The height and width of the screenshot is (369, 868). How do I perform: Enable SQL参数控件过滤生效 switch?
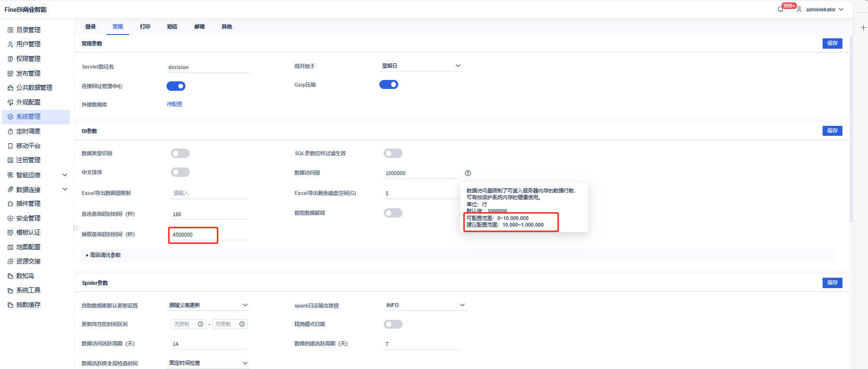click(x=393, y=153)
